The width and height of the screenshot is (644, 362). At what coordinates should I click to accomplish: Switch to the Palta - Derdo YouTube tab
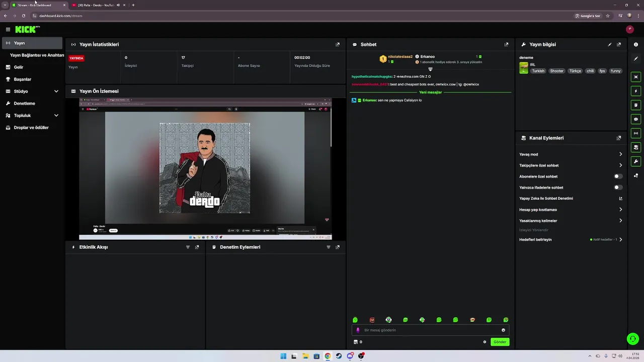pyautogui.click(x=98, y=5)
